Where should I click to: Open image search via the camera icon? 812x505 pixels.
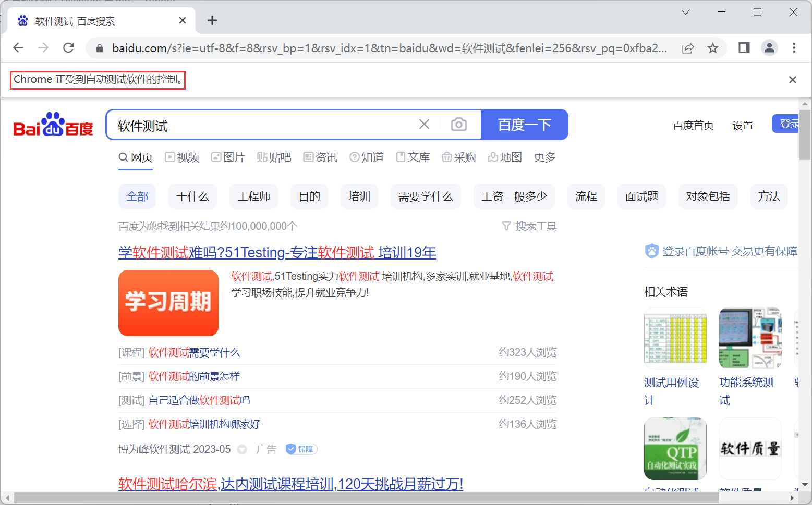pos(459,124)
